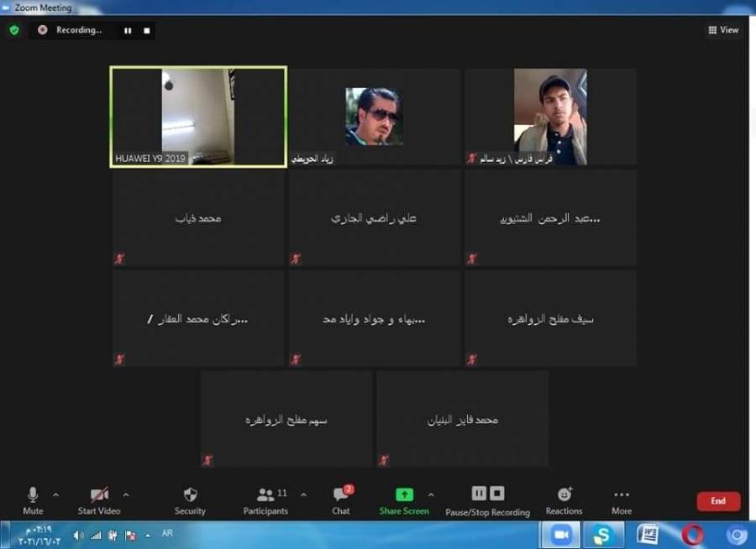Select the AR language indicator in system tray
756x549 pixels.
point(166,532)
